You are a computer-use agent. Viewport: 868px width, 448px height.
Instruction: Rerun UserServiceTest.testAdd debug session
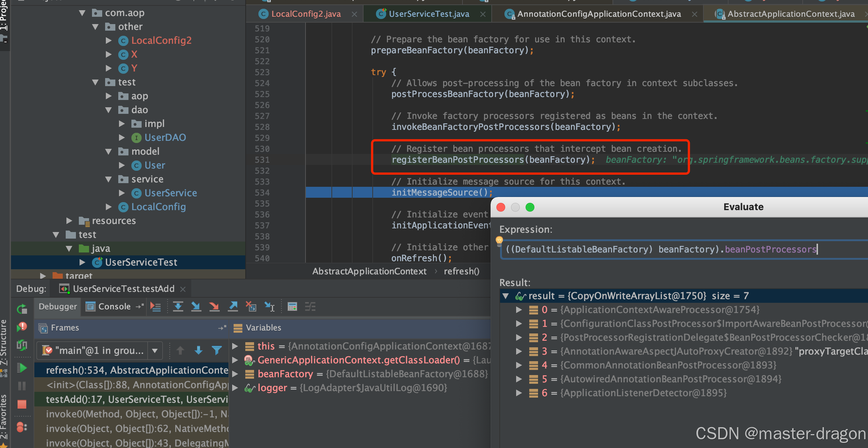(x=22, y=309)
